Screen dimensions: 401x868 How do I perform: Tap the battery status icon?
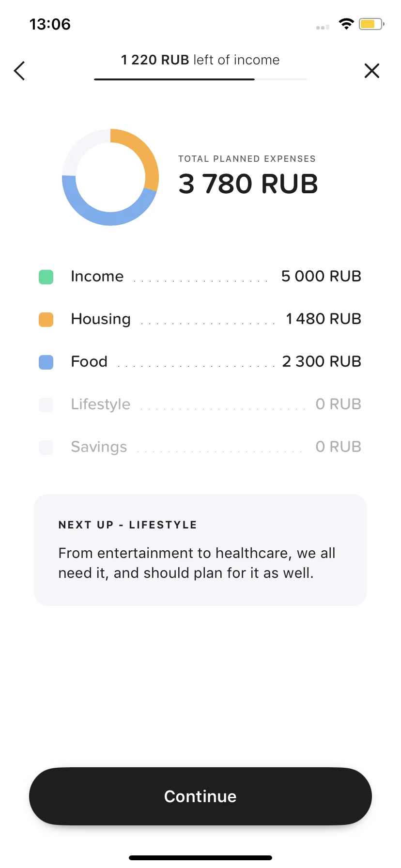[x=371, y=24]
